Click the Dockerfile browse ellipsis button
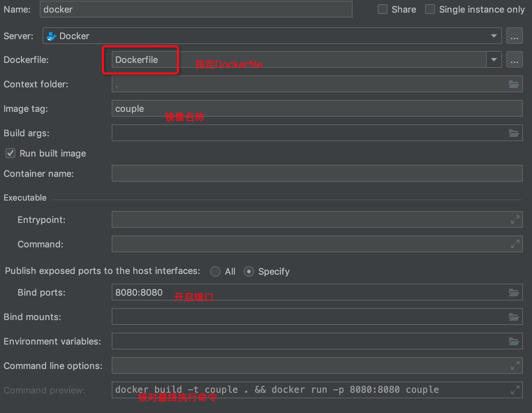 [515, 60]
